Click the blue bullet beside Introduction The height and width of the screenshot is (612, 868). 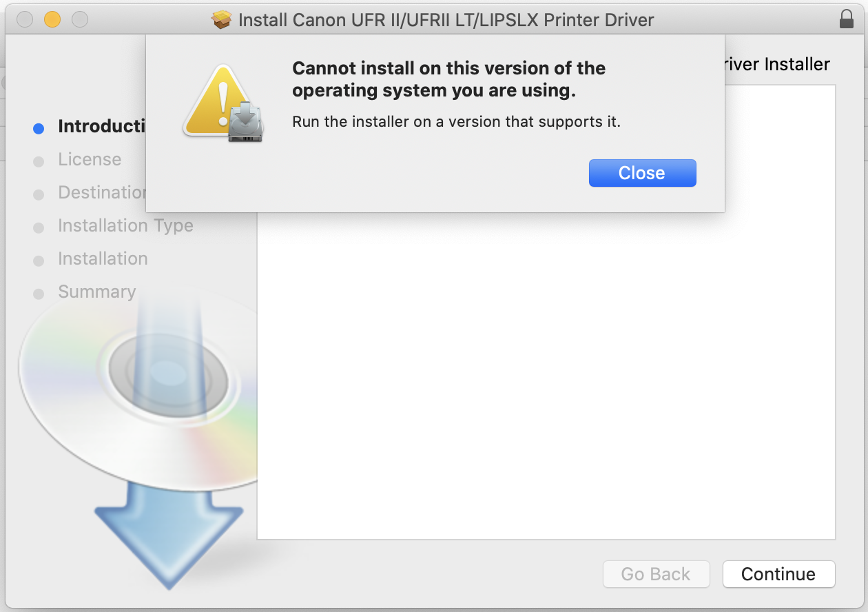pos(39,128)
